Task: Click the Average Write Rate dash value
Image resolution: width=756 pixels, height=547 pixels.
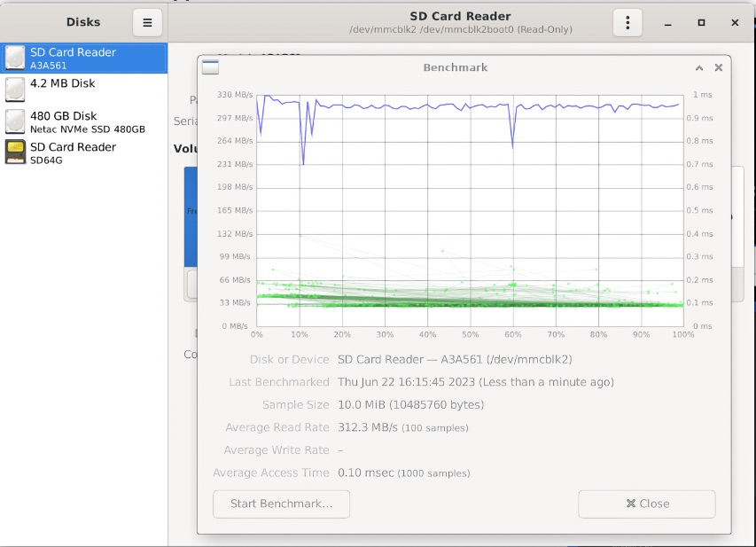Action: click(340, 450)
